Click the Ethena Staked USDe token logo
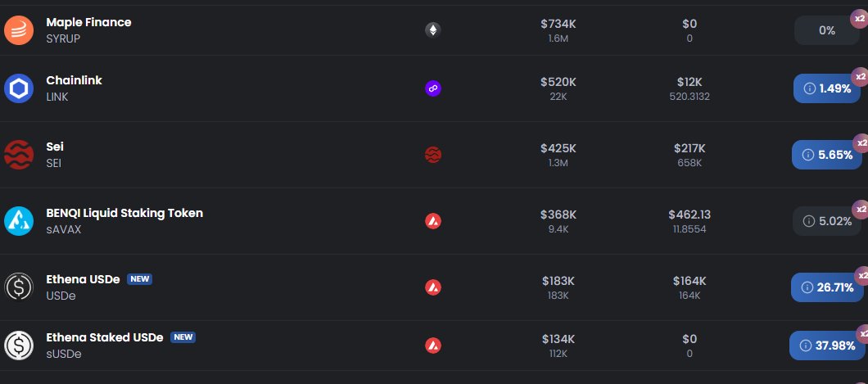The image size is (868, 384). [19, 346]
